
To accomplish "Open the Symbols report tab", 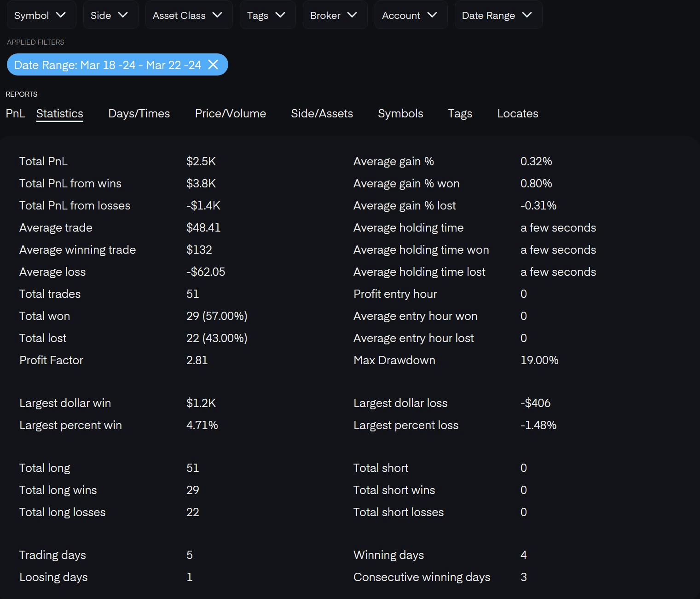I will (400, 113).
